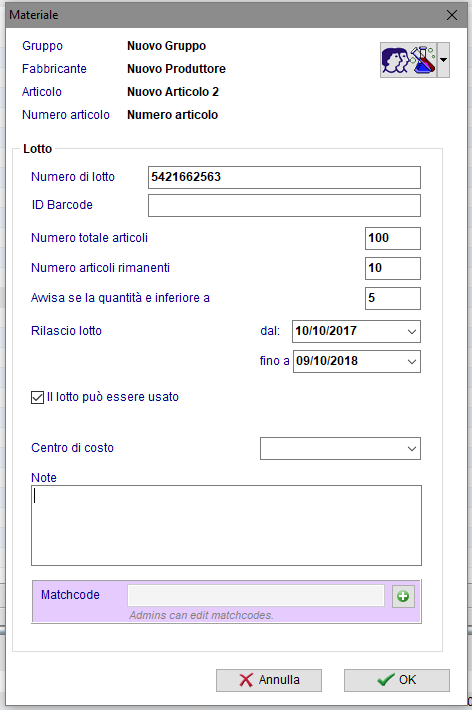The height and width of the screenshot is (710, 472).
Task: Close the Materiale dialog window
Action: tap(452, 15)
